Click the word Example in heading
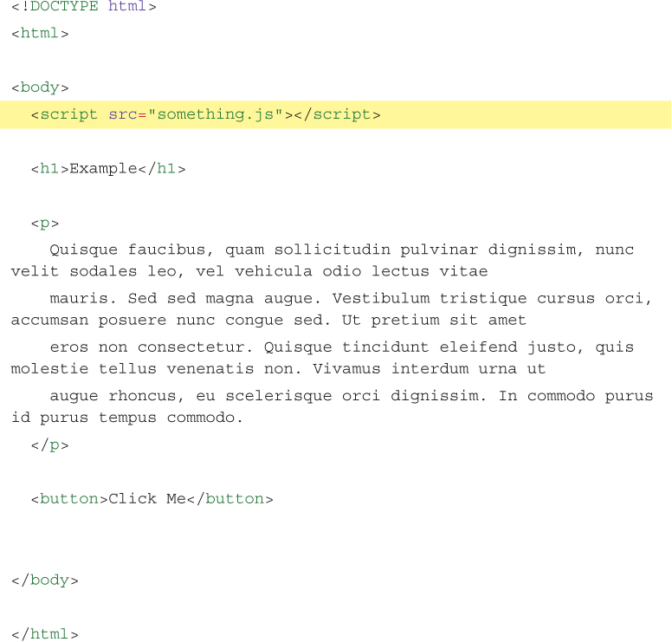This screenshot has height=642, width=672. pyautogui.click(x=103, y=169)
